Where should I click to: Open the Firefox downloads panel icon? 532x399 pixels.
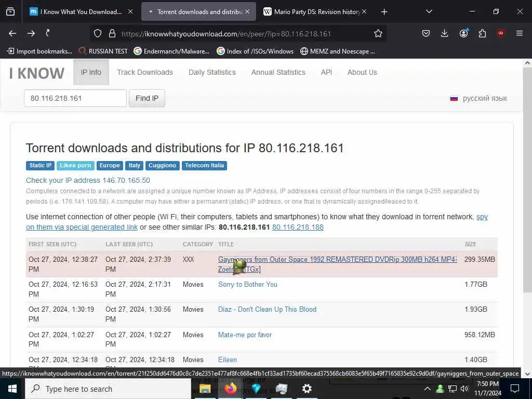coord(445,33)
